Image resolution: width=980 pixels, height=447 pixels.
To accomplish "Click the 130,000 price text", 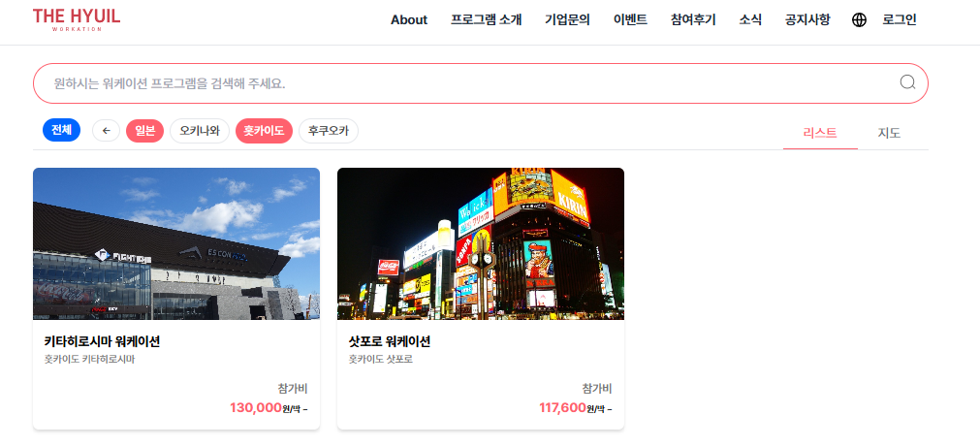I will click(x=256, y=407).
